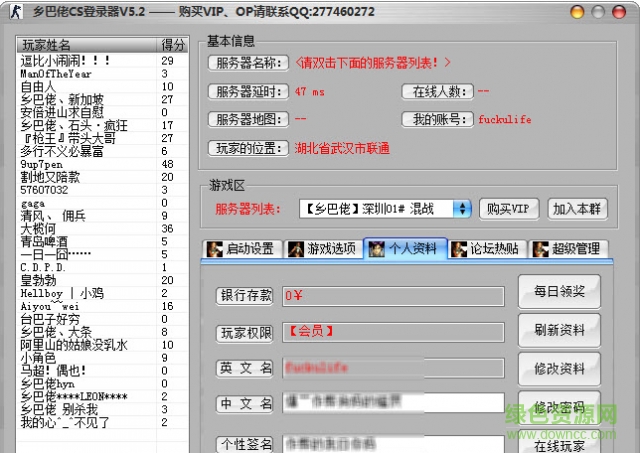Click the 英文名 input field
Screen dimensions: 640x453
click(393, 368)
